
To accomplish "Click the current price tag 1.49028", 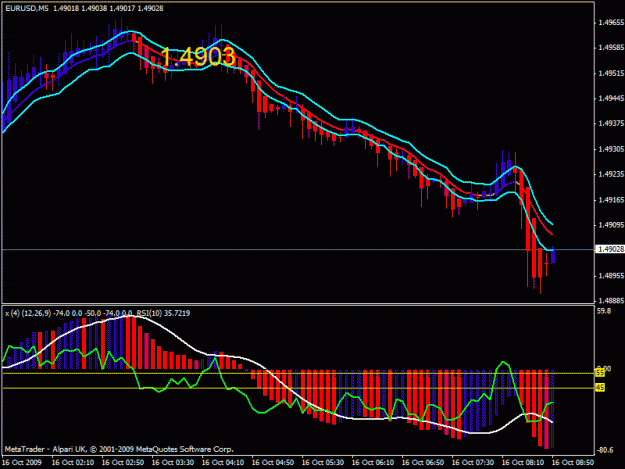I will [x=611, y=249].
